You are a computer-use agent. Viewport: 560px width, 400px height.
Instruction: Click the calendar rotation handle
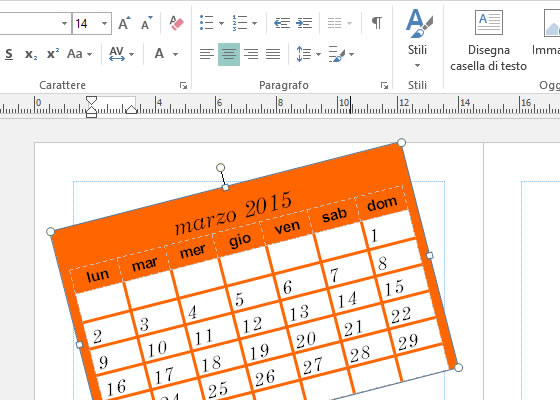220,168
